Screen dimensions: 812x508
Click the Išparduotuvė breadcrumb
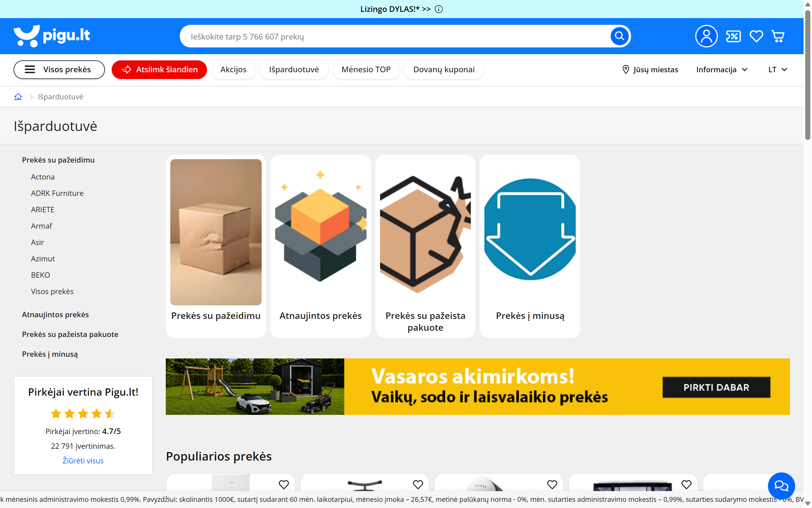pyautogui.click(x=60, y=97)
